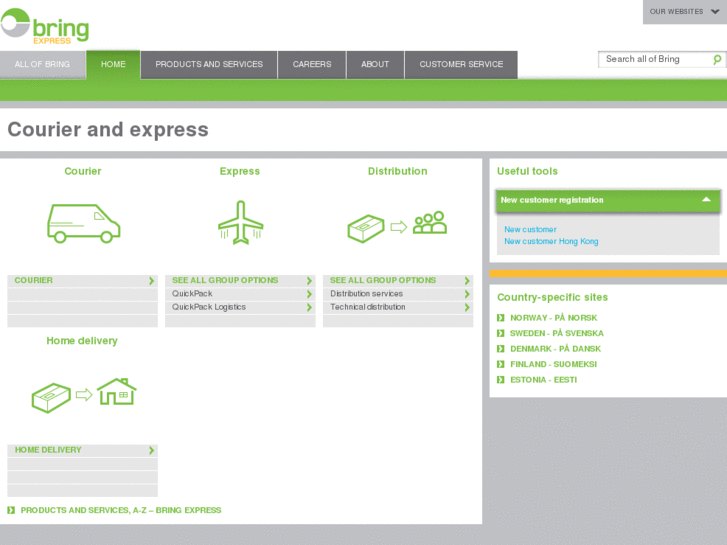Click the New customer link
Image resolution: width=727 pixels, height=545 pixels.
[x=530, y=229]
